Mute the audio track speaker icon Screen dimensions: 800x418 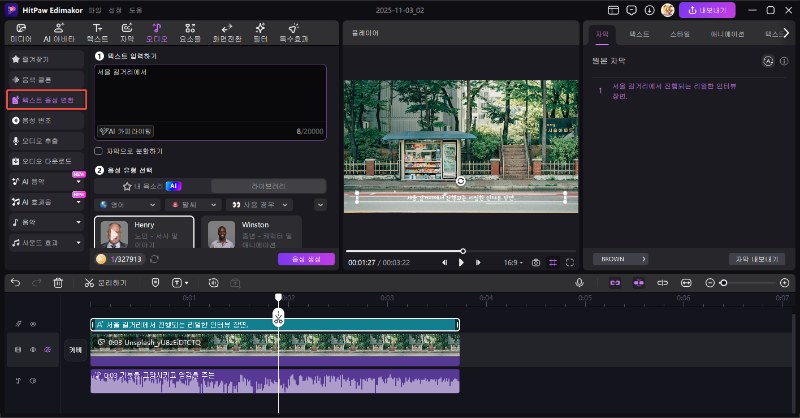tap(33, 381)
